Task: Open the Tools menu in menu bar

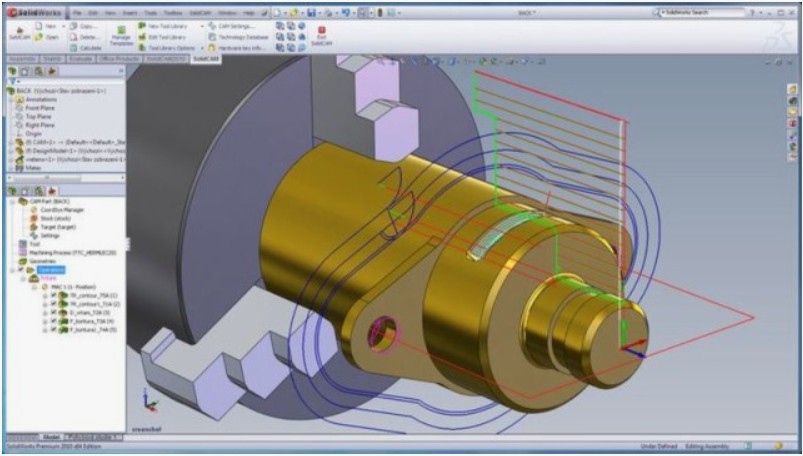Action: [146, 12]
